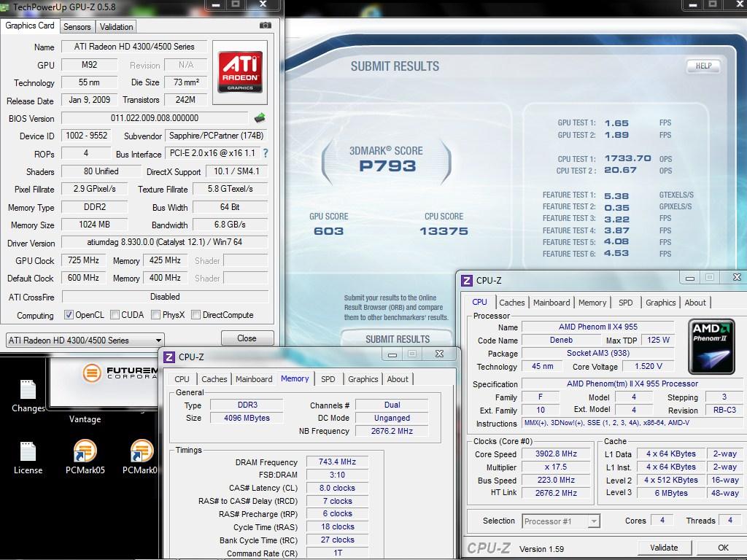
Task: Switch to the Sensors tab in GPU-Z
Action: coord(77,27)
